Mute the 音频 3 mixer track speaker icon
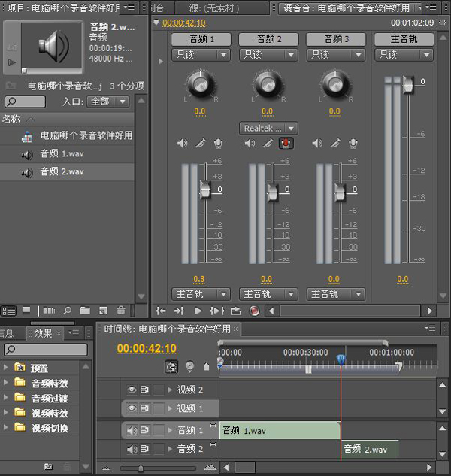Image resolution: width=451 pixels, height=476 pixels. 317,143
